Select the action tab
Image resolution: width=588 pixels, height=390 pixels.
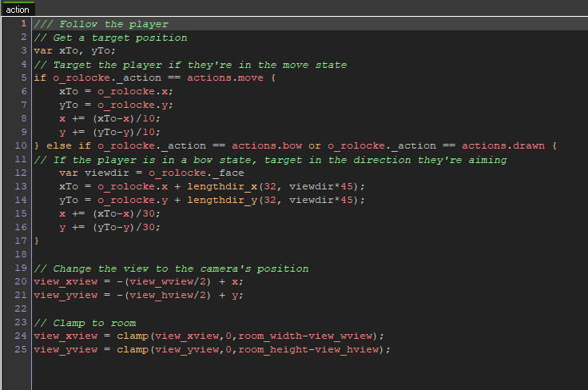tap(18, 10)
